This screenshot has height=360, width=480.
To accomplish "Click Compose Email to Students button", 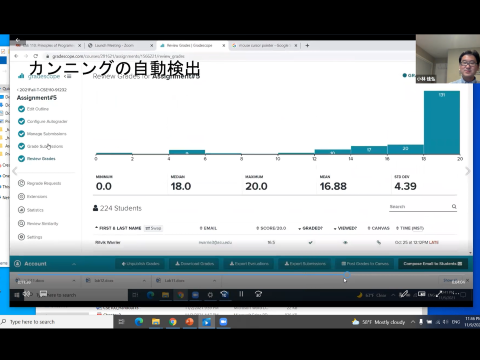I will 433,264.
